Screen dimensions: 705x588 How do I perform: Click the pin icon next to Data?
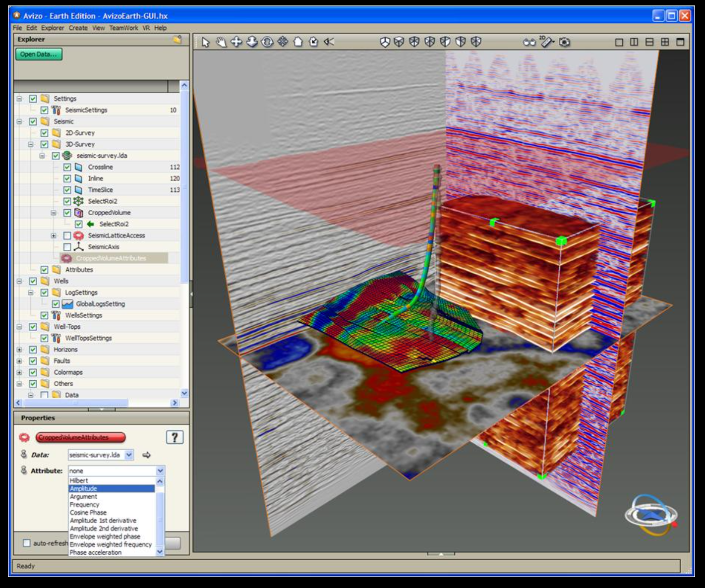(24, 454)
